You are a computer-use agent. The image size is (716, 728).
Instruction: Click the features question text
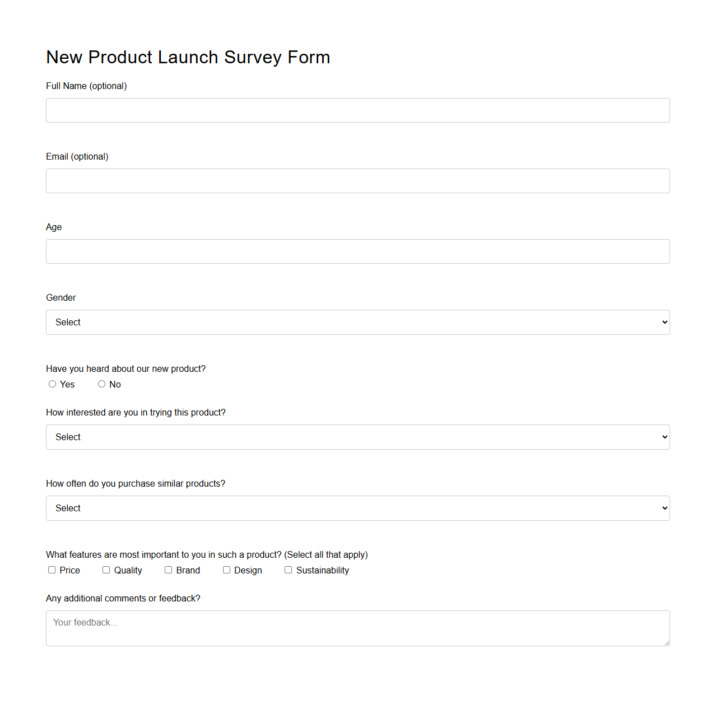click(206, 554)
